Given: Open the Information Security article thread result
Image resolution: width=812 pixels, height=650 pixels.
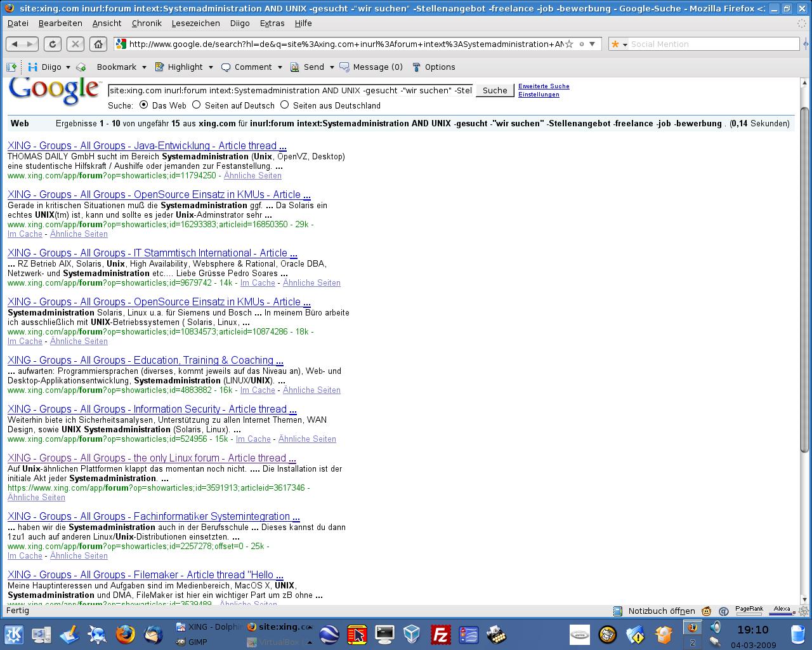Looking at the screenshot, I should coord(152,409).
